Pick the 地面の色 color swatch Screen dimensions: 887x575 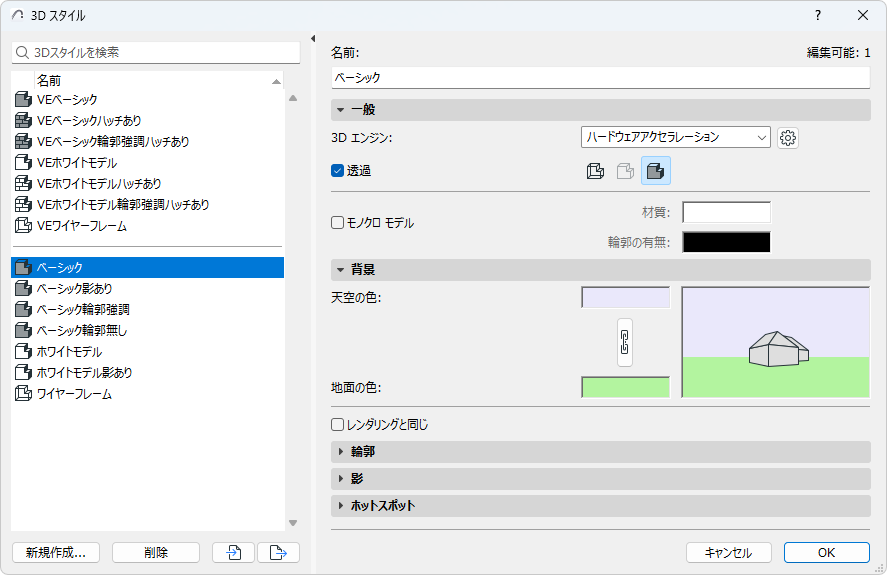pyautogui.click(x=626, y=388)
